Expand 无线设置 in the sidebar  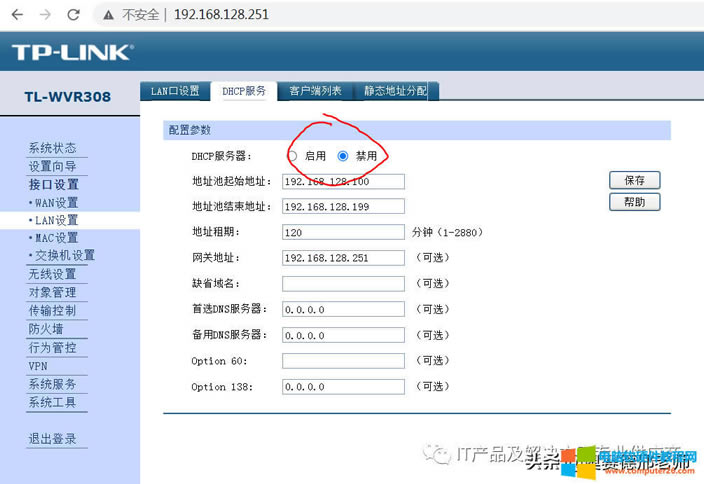(x=53, y=274)
